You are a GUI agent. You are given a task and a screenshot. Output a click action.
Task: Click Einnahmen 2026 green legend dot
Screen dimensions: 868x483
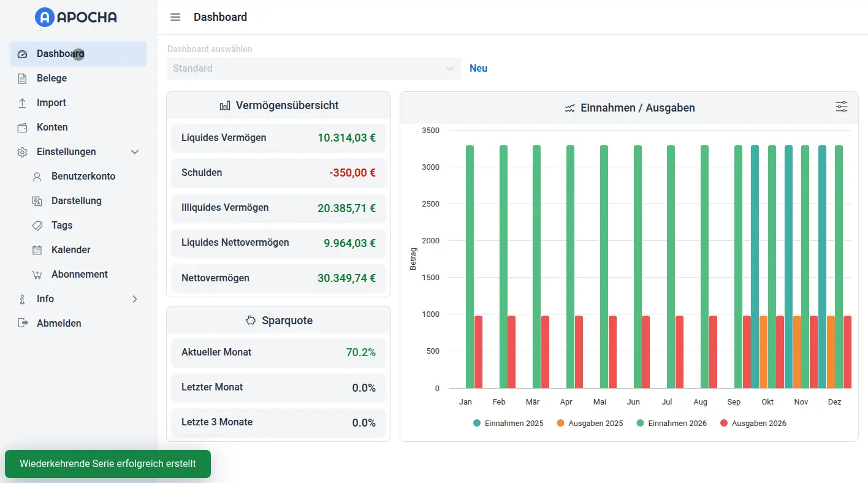click(x=641, y=424)
